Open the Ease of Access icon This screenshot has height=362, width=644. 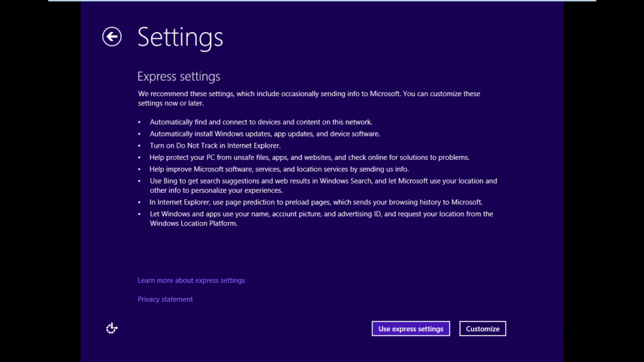tap(112, 328)
